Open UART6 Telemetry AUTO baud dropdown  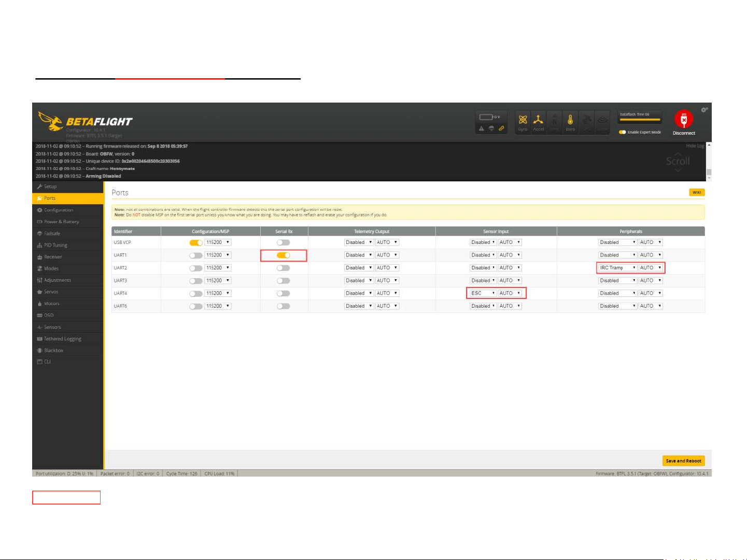click(x=387, y=306)
